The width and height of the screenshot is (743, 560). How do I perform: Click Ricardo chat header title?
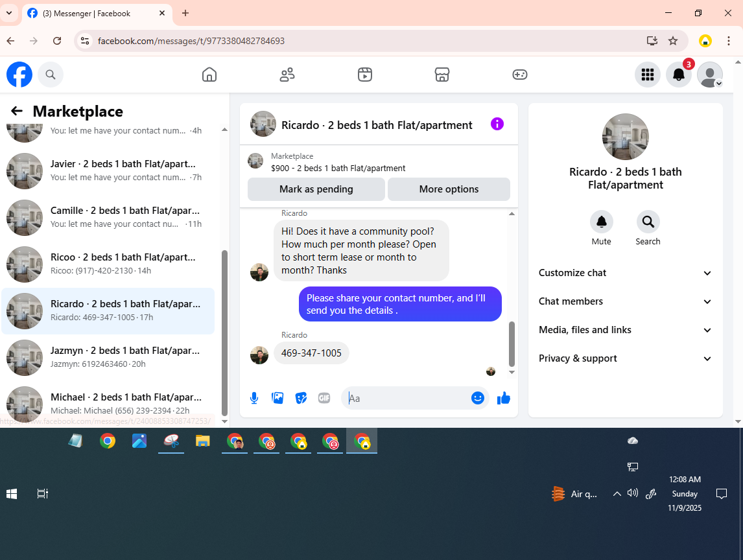tap(377, 125)
